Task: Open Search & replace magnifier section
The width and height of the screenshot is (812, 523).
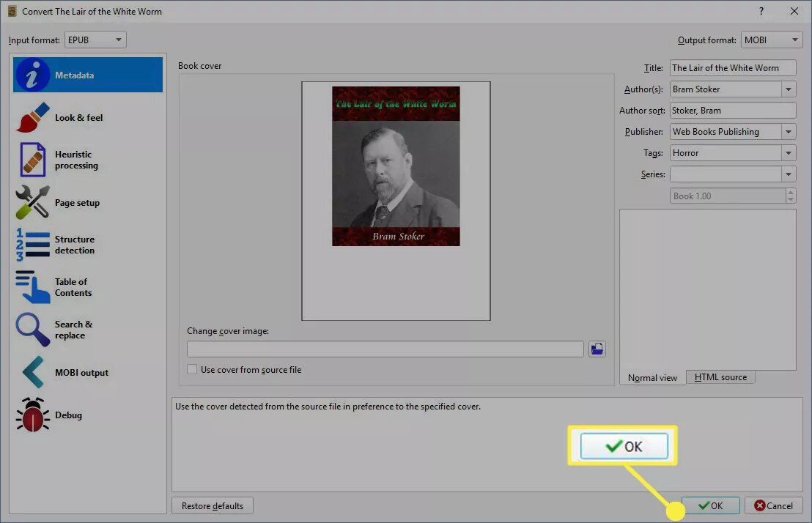Action: click(x=32, y=330)
